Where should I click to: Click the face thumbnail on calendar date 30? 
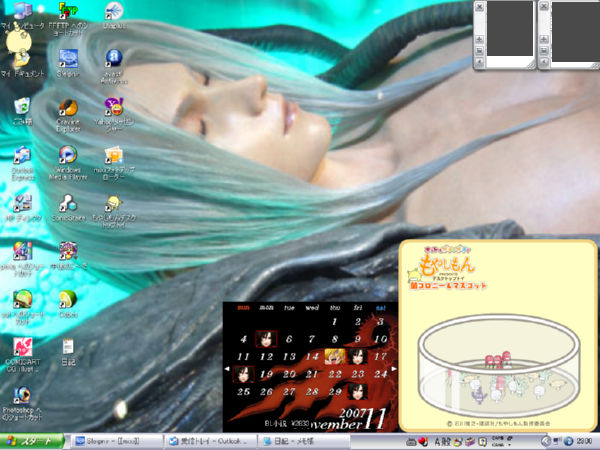click(x=357, y=391)
